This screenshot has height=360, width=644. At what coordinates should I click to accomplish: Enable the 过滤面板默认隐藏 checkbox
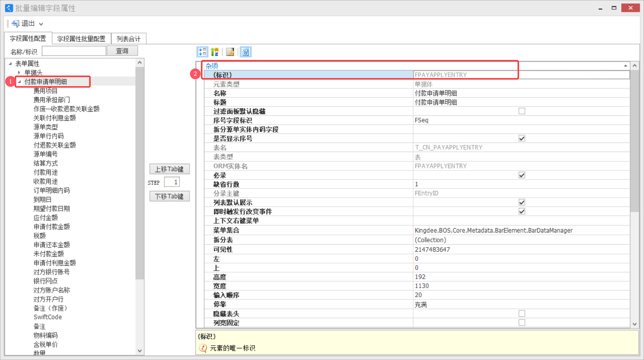pos(522,111)
